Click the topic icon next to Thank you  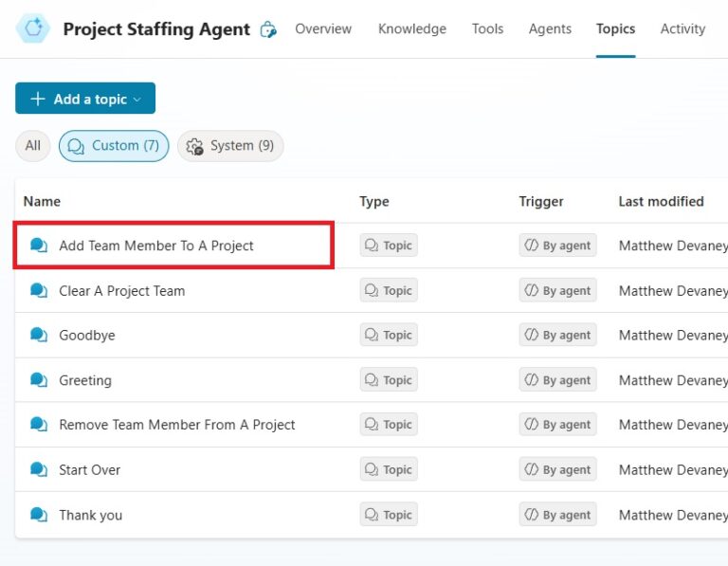[39, 515]
